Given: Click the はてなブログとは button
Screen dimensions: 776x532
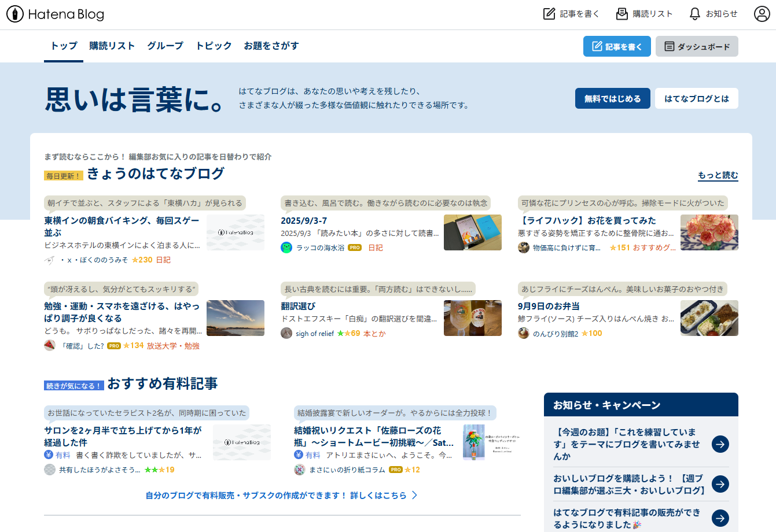Looking at the screenshot, I should coord(696,99).
